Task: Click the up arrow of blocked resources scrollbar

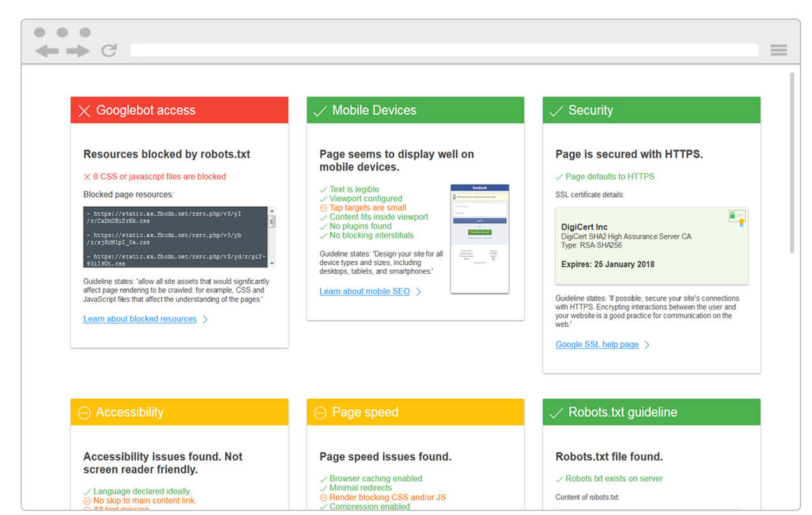Action: pos(272,211)
